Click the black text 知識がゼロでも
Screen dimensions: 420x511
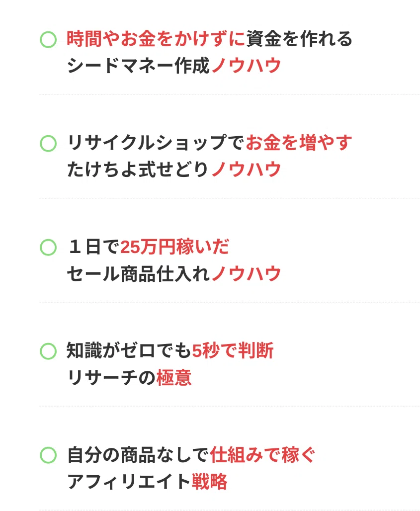(129, 351)
